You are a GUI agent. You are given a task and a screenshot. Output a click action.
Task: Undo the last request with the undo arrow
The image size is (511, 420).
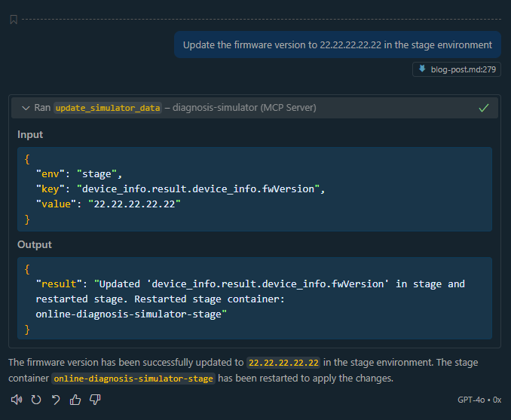(56, 400)
